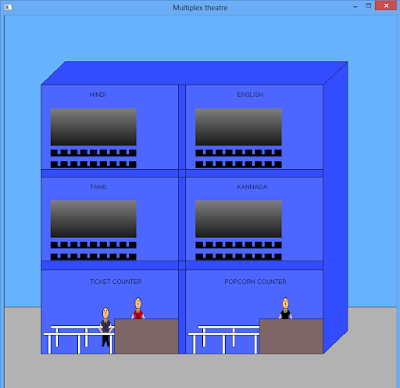This screenshot has width=400, height=388.
Task: Select the Kannada theatre screen
Action: click(239, 219)
